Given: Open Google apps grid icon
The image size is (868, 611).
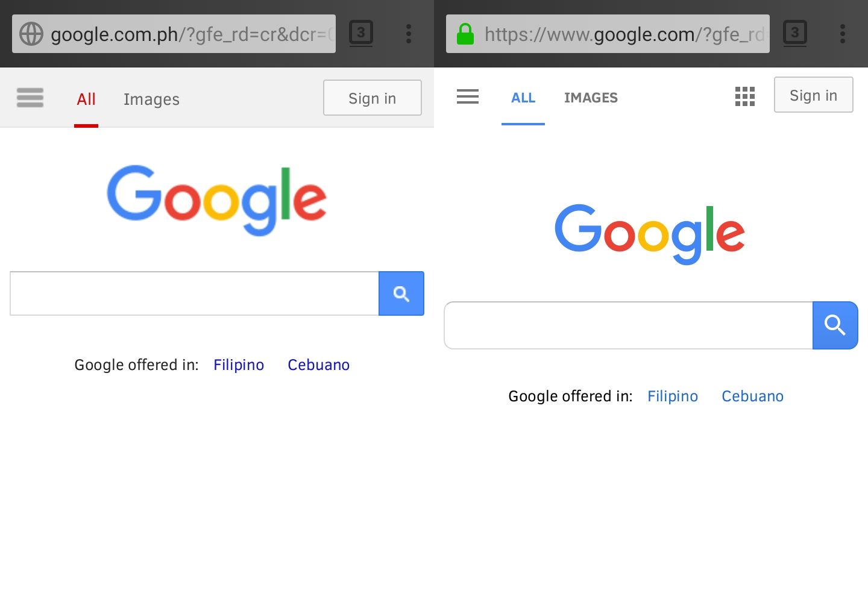Looking at the screenshot, I should coord(745,96).
